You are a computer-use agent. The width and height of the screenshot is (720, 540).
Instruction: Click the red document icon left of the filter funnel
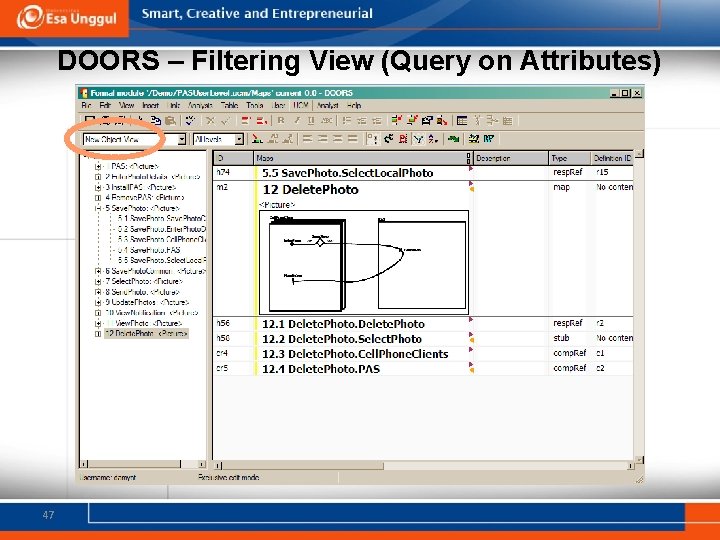tap(403, 139)
